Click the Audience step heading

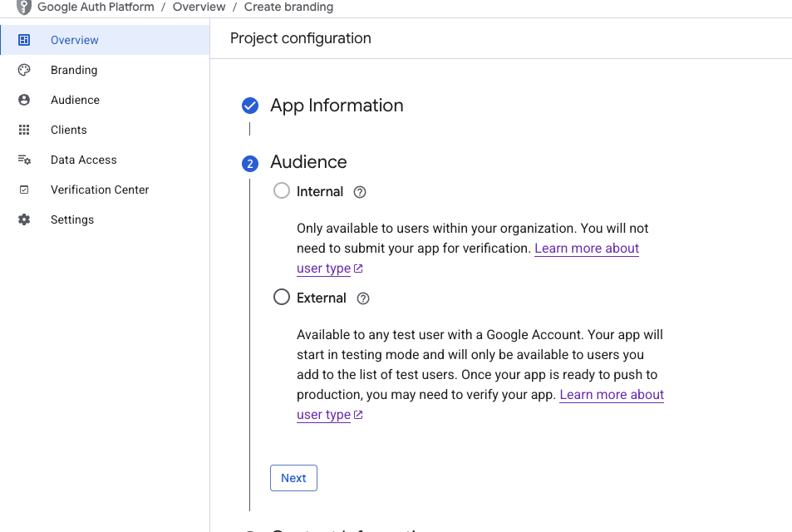[x=308, y=162]
